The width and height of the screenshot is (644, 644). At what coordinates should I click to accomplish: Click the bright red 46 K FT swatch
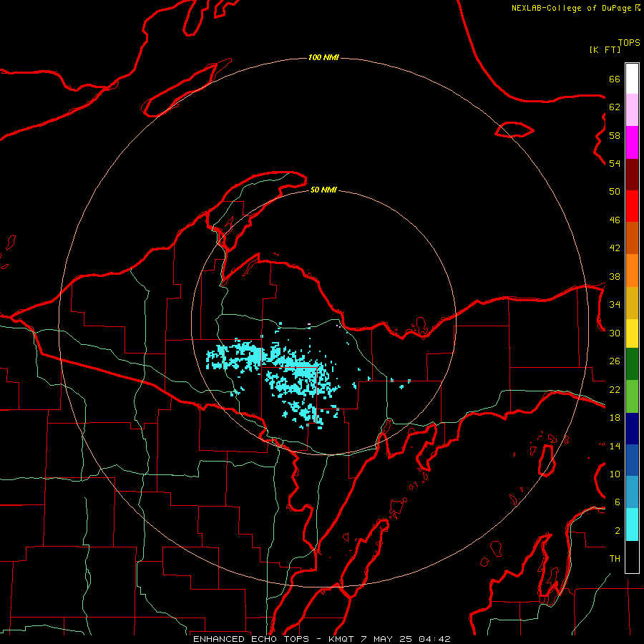coord(632,206)
